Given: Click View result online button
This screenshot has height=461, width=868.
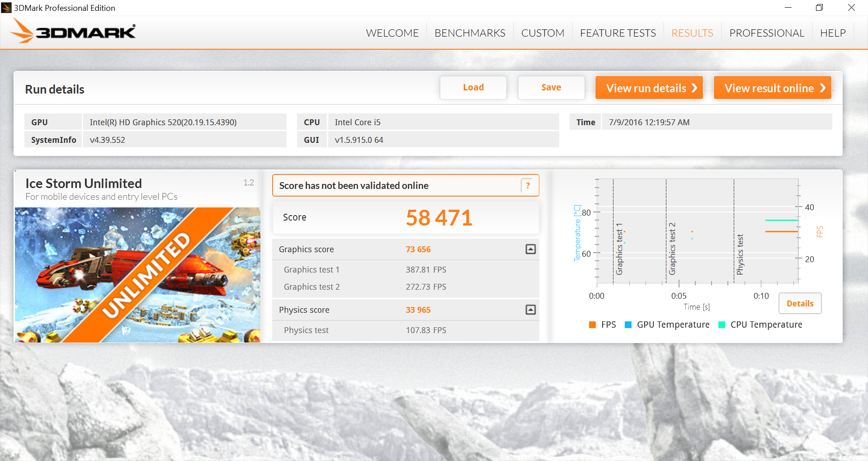Looking at the screenshot, I should pyautogui.click(x=772, y=88).
